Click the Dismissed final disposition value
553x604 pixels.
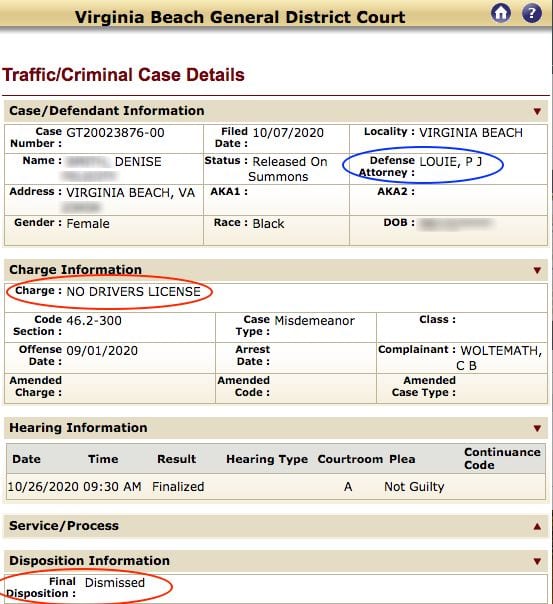115,582
